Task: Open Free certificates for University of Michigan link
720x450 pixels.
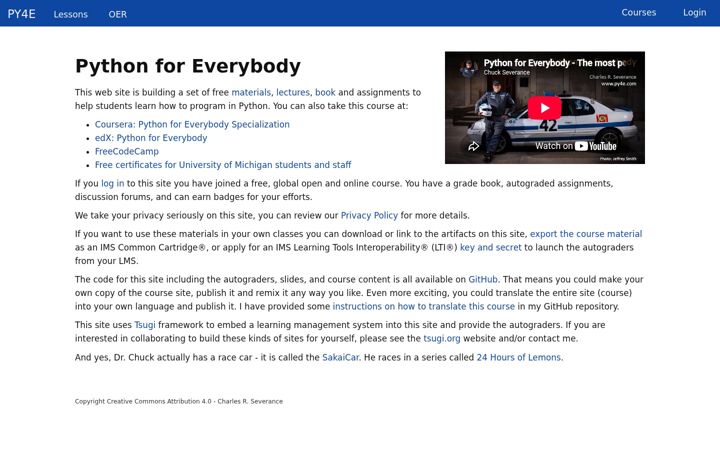Action: pos(223,164)
